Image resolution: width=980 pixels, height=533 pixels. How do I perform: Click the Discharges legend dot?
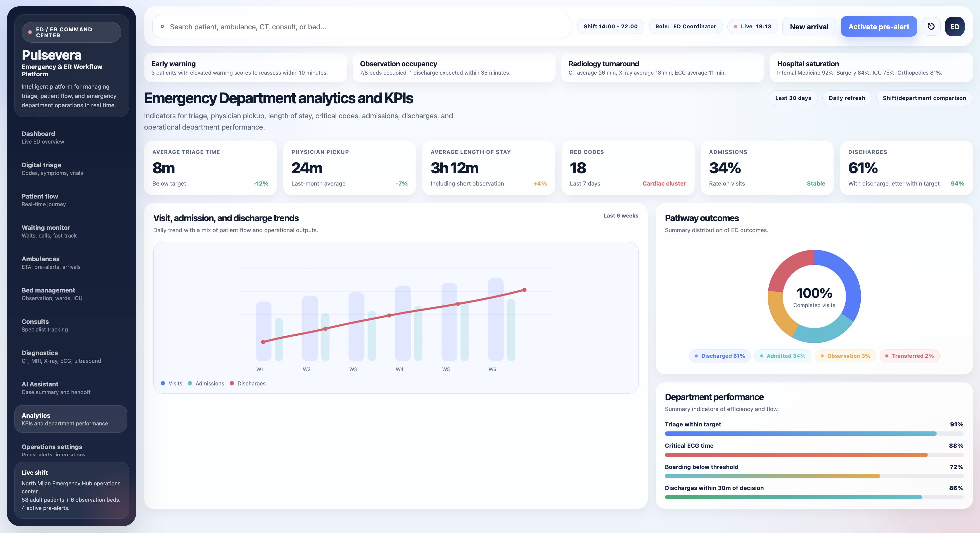(232, 383)
